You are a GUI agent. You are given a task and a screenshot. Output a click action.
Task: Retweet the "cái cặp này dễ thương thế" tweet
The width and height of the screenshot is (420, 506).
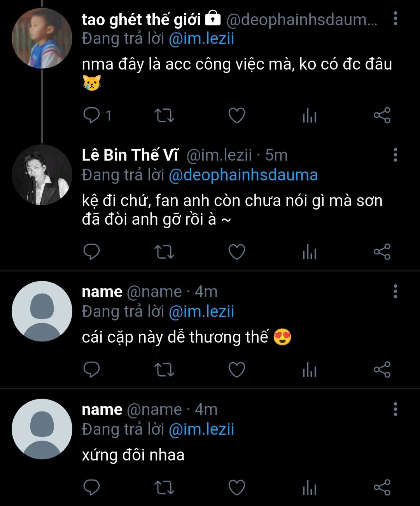tap(164, 370)
